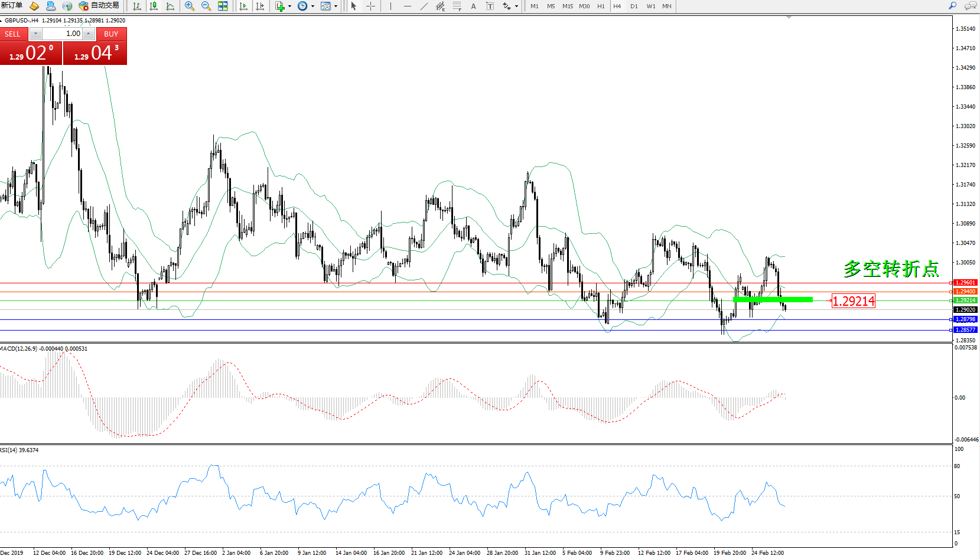This screenshot has height=559, width=980.
Task: Click the zoom out magnifier icon
Action: tap(206, 6)
